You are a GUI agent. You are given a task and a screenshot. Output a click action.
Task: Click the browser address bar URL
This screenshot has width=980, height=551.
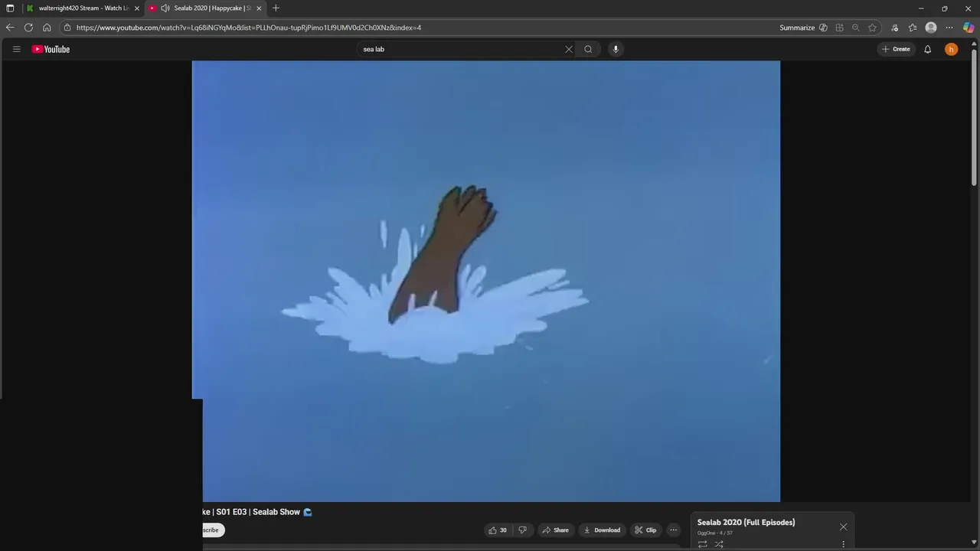[x=249, y=28]
